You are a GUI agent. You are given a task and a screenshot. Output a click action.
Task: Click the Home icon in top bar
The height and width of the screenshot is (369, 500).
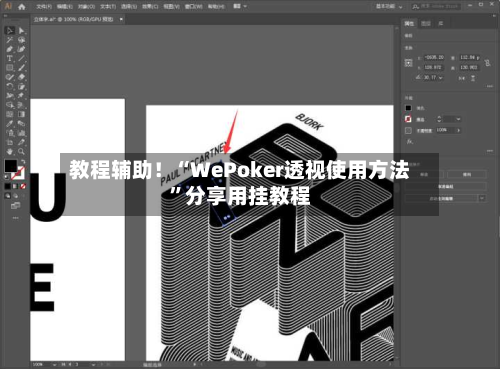point(22,6)
